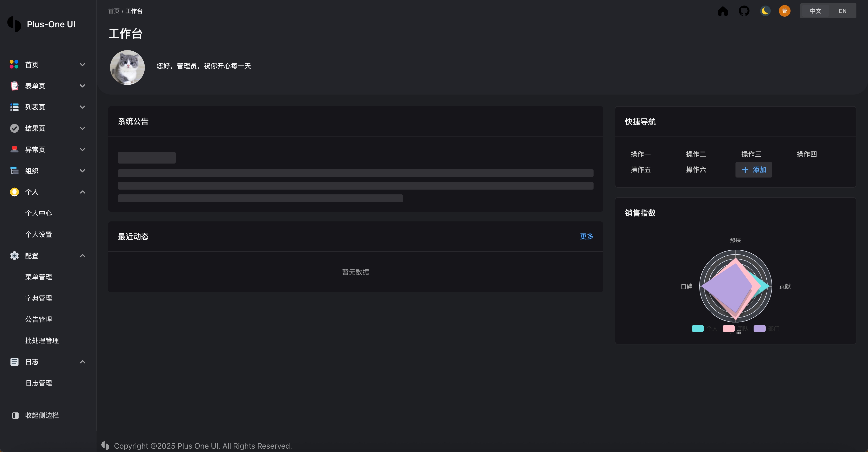The width and height of the screenshot is (868, 452).
Task: Click the 表单页 clipboard icon
Action: [14, 86]
